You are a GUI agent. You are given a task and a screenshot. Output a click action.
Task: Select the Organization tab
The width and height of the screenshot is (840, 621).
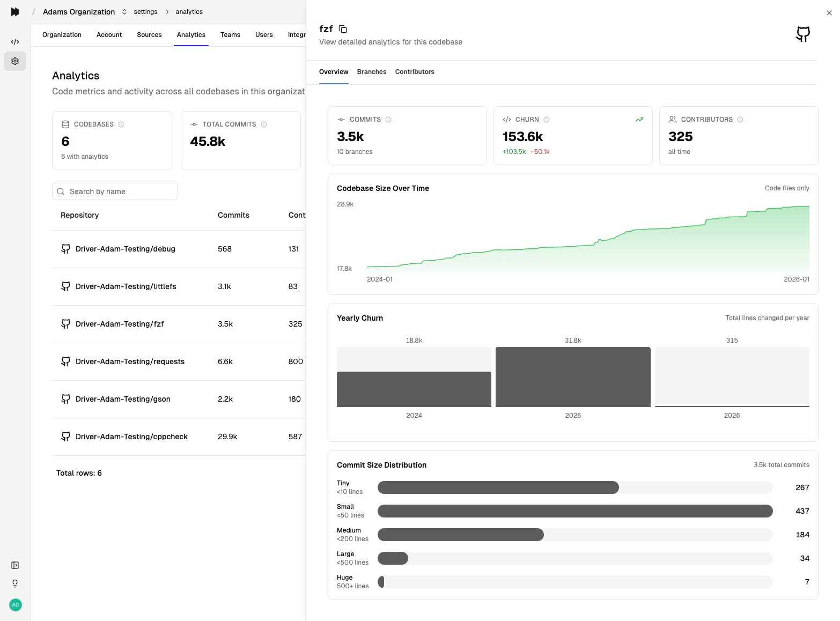(62, 34)
